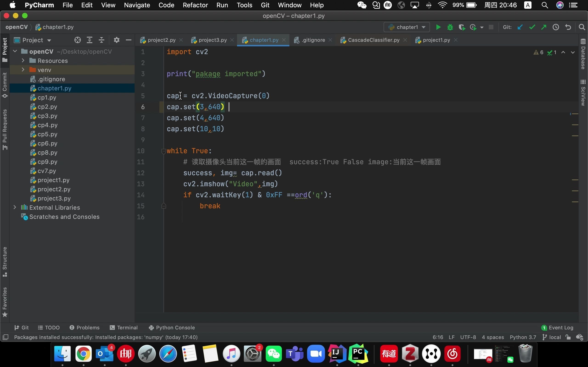The height and width of the screenshot is (367, 588).
Task: Open project panel settings gear
Action: point(117,40)
